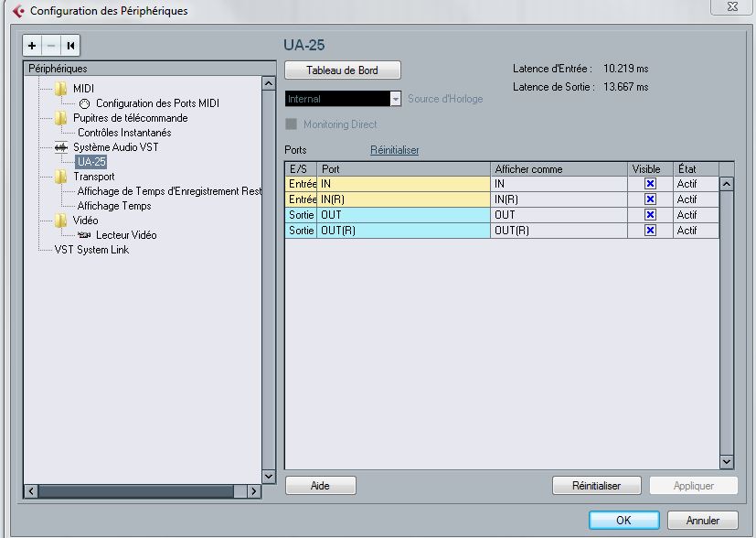Uncheck Visible for the OUT port
The width and height of the screenshot is (756, 538).
[650, 215]
